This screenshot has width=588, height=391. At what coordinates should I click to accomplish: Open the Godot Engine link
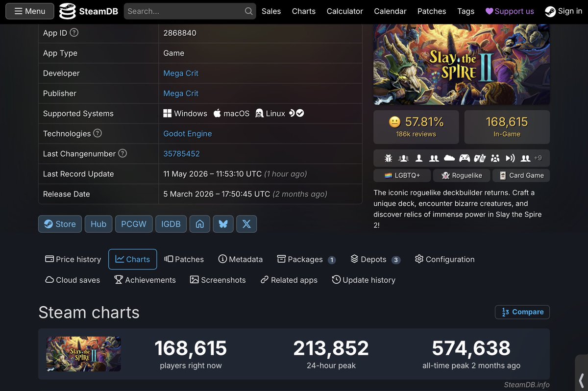tap(188, 133)
